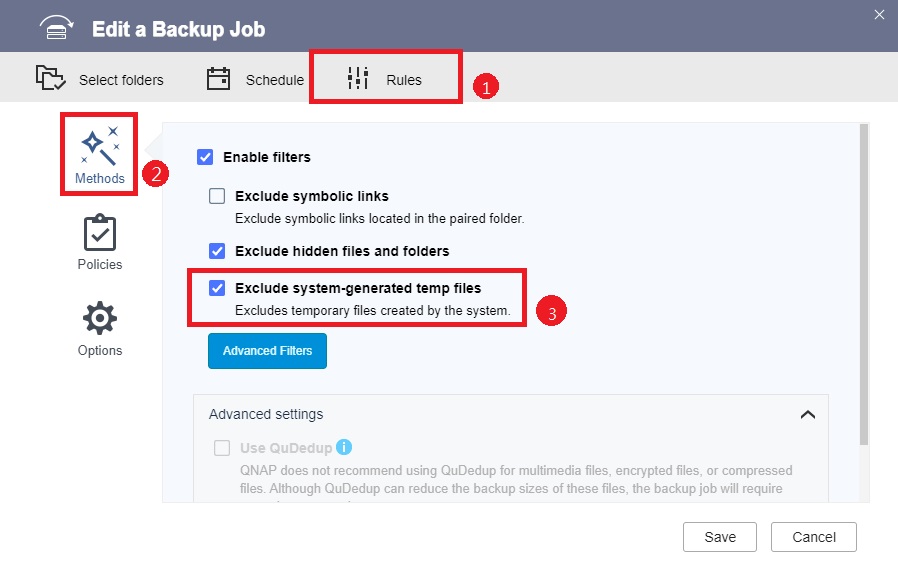
Task: Close the Edit a Backup Job dialog
Action: 879,15
